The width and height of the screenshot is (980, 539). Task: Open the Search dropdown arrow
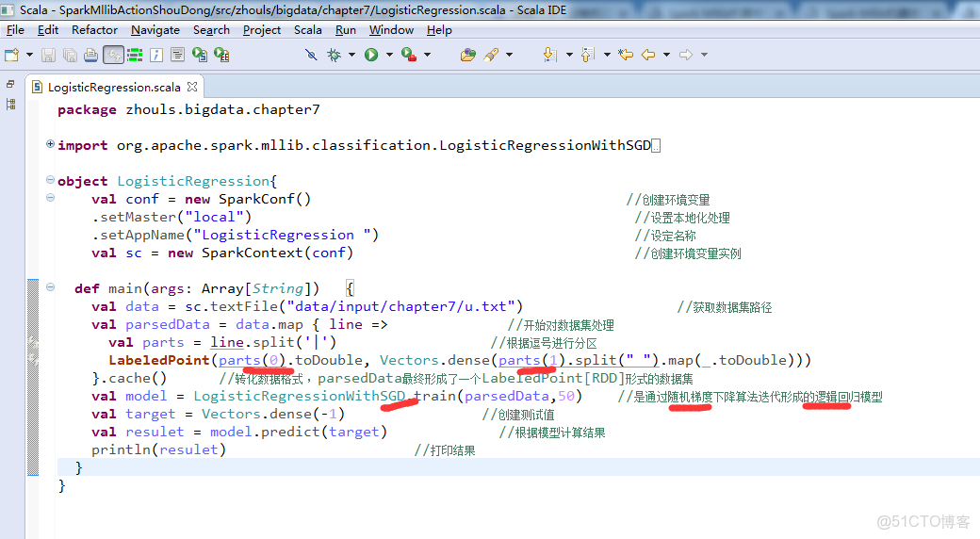point(510,55)
